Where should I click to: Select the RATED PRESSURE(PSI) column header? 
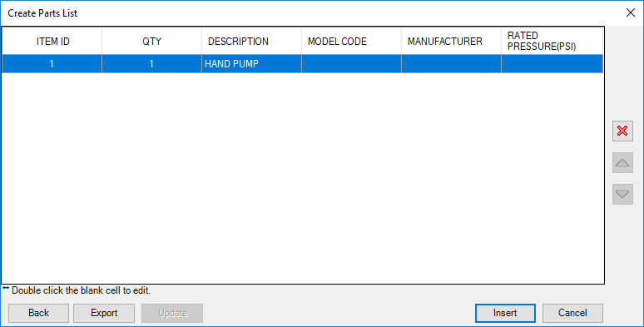(552, 41)
